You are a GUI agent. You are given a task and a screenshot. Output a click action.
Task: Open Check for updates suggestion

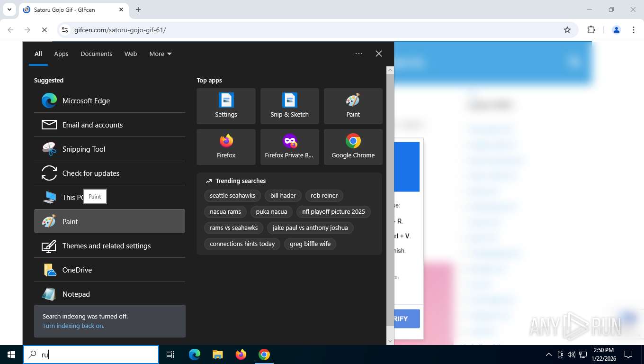[x=109, y=173]
